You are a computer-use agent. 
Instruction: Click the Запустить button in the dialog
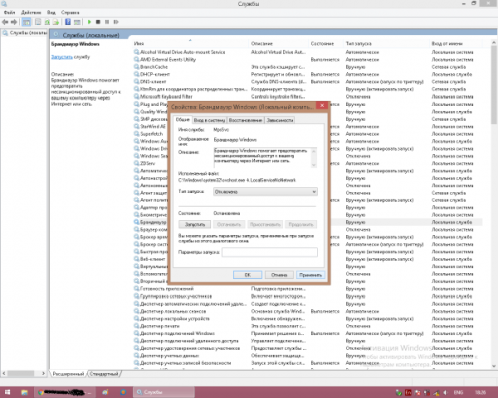coord(195,224)
